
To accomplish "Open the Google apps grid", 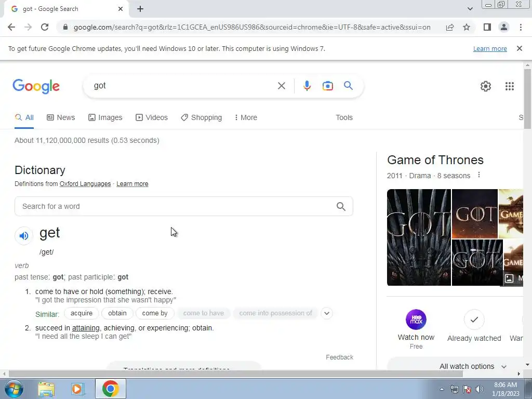I will click(509, 86).
